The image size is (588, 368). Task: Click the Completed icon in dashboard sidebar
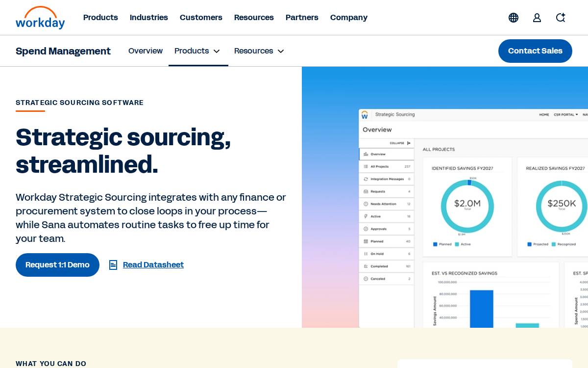click(366, 266)
